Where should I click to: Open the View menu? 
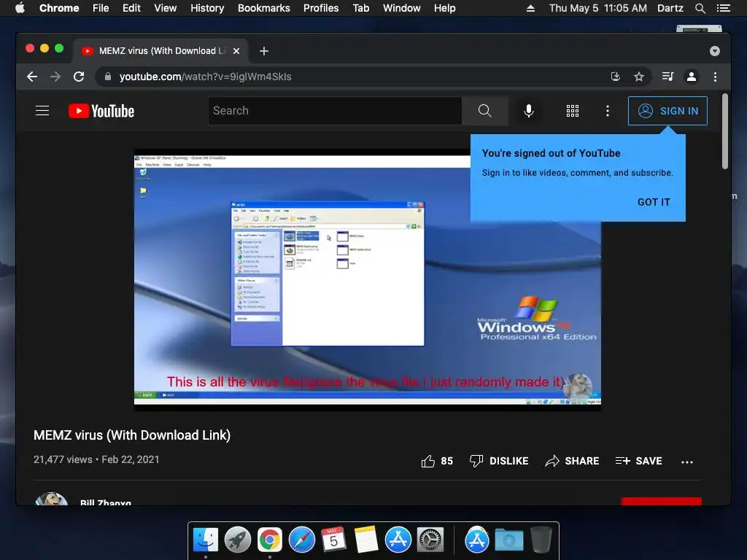(166, 8)
